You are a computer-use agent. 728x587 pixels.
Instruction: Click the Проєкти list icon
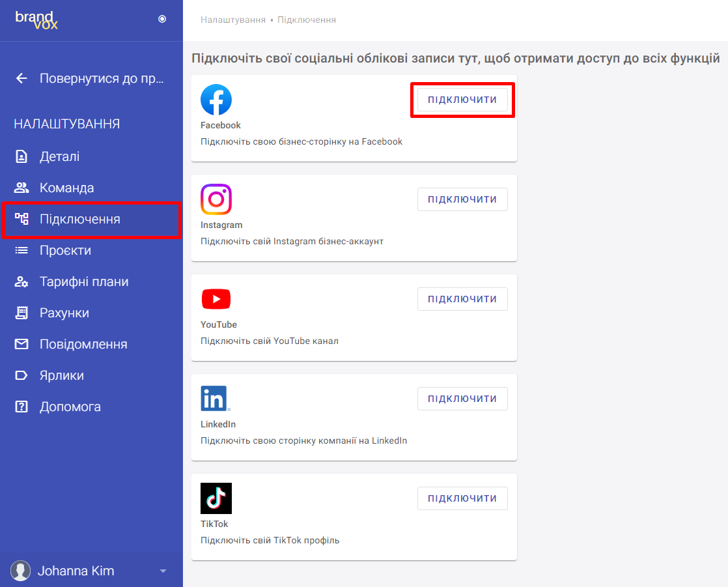point(21,250)
